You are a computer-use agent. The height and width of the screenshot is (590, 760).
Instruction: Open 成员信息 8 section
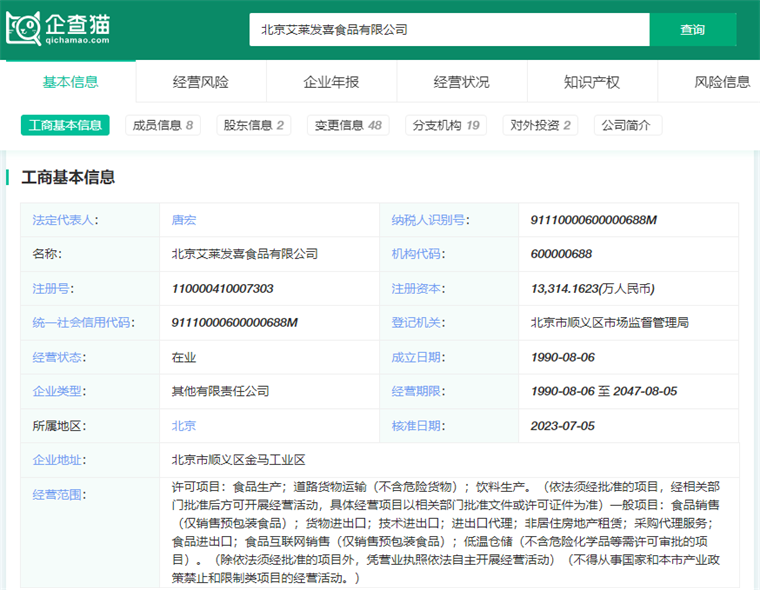tap(163, 125)
